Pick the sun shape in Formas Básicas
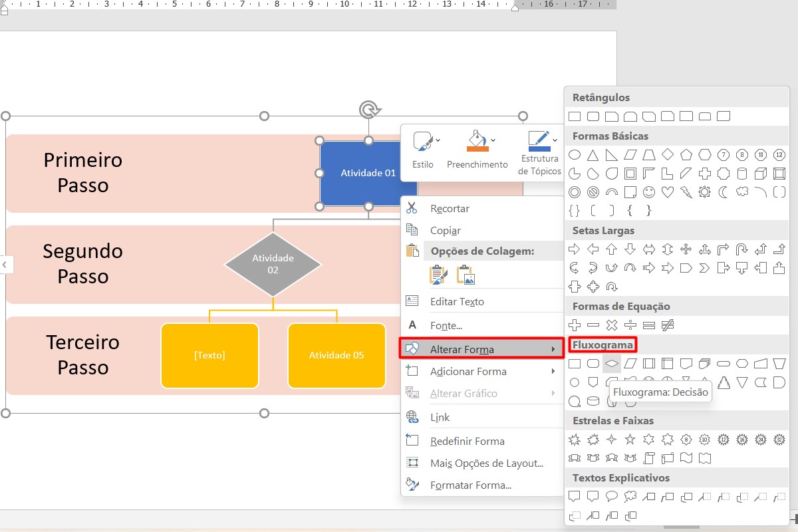 (705, 192)
